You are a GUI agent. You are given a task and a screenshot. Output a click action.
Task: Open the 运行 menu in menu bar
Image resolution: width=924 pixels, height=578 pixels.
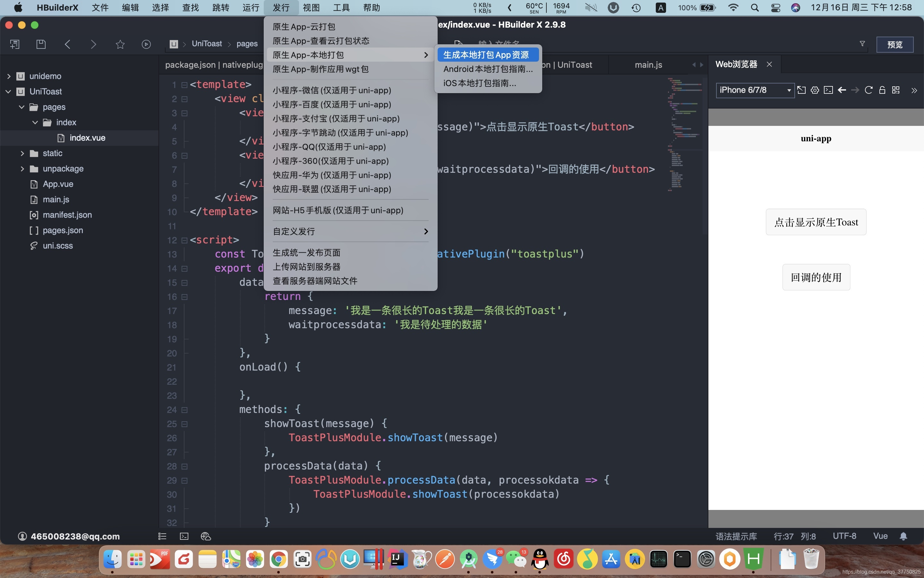251,8
